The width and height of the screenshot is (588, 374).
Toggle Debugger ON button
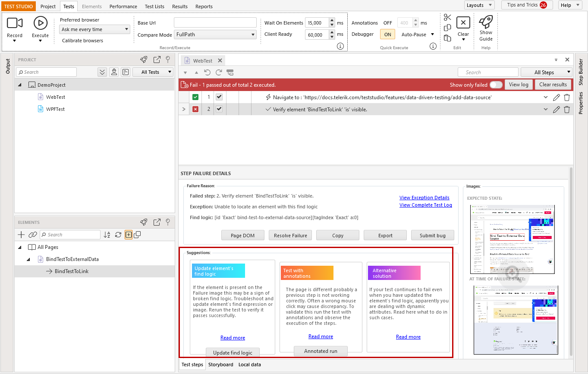point(387,35)
